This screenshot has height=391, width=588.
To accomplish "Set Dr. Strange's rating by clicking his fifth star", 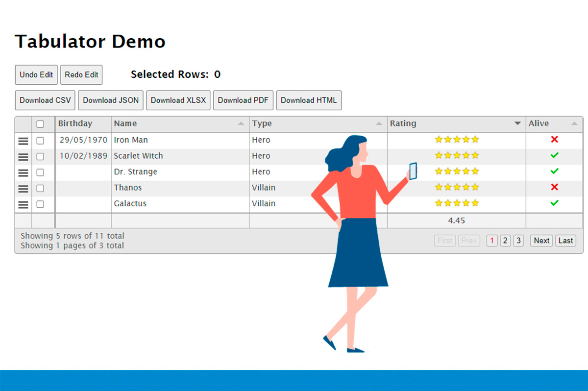I will 476,171.
